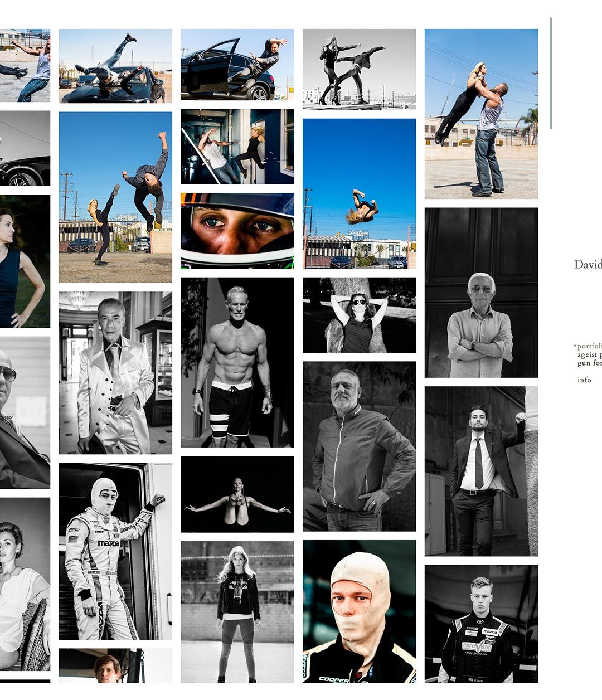Open man in suit and tie leaning on wall
This screenshot has width=602, height=700.
click(482, 471)
